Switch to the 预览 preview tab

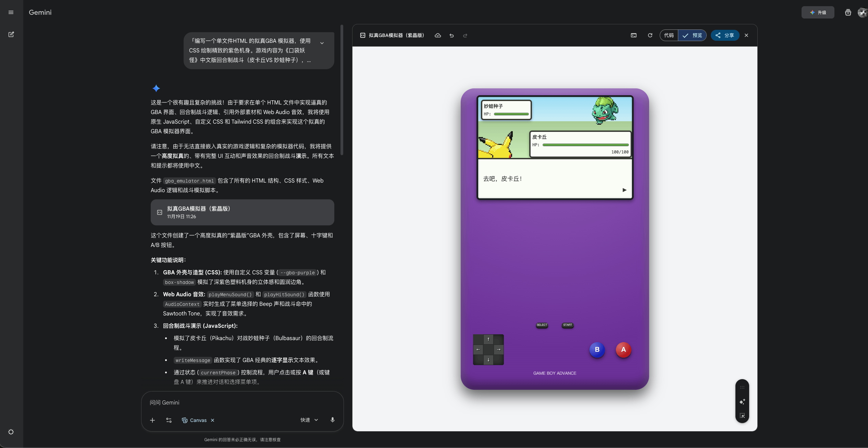[692, 35]
